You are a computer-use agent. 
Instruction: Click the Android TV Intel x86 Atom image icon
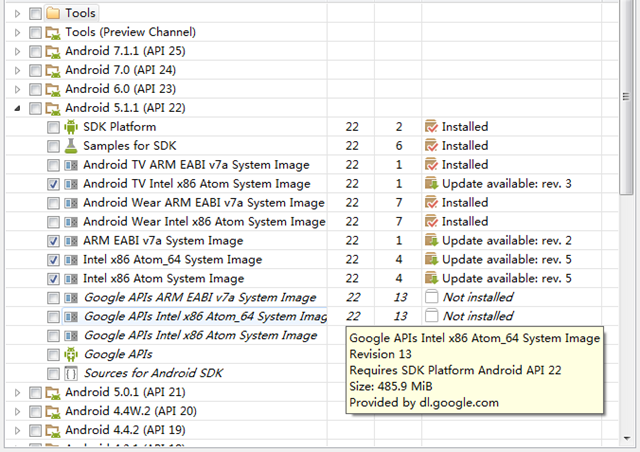(71, 184)
